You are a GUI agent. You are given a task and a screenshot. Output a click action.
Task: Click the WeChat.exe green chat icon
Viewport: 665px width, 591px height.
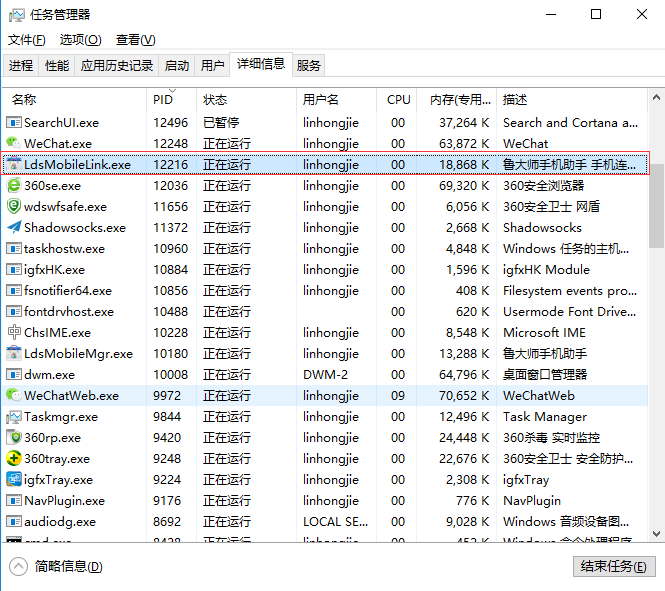click(x=14, y=144)
